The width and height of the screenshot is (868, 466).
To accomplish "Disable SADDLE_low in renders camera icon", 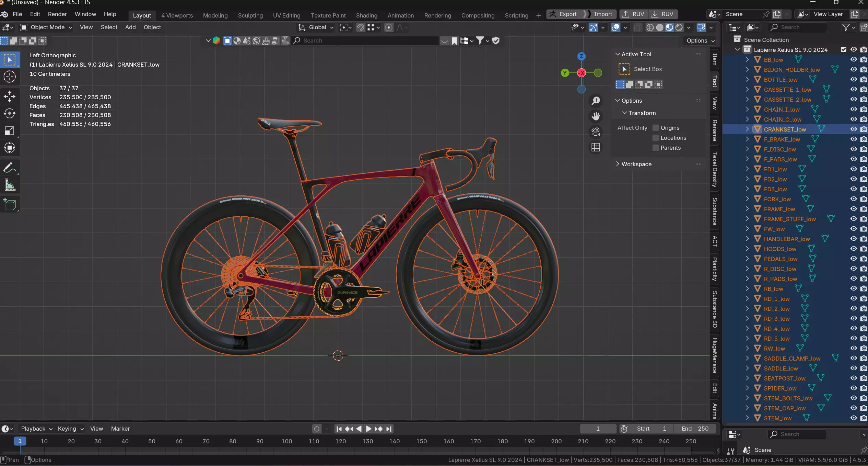I will 864,368.
